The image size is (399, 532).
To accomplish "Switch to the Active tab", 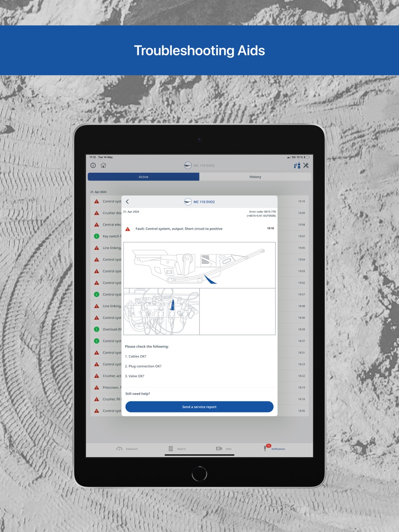I will [x=144, y=177].
